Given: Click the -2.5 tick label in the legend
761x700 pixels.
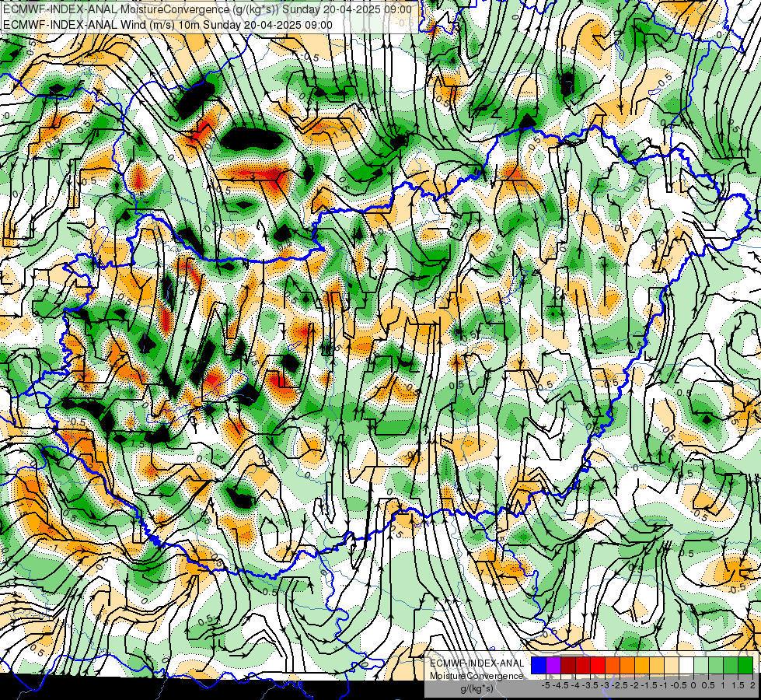Looking at the screenshot, I should pos(620,685).
